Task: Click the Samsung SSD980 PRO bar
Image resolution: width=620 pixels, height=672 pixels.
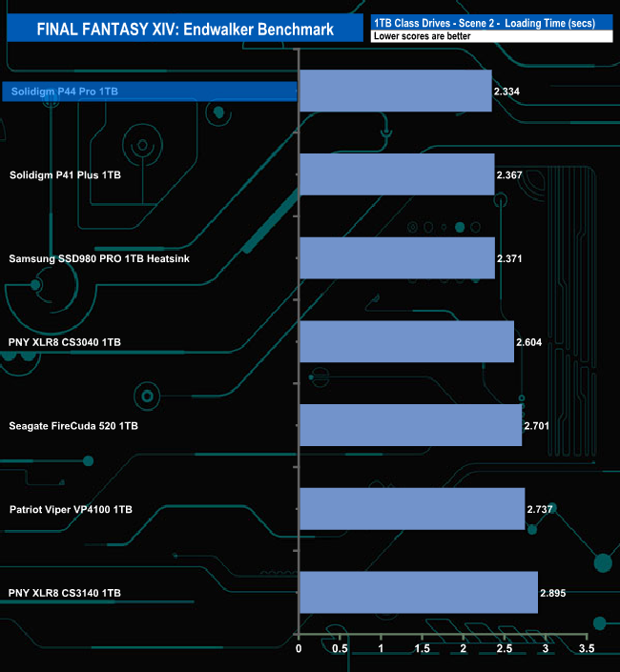Action: tap(398, 258)
